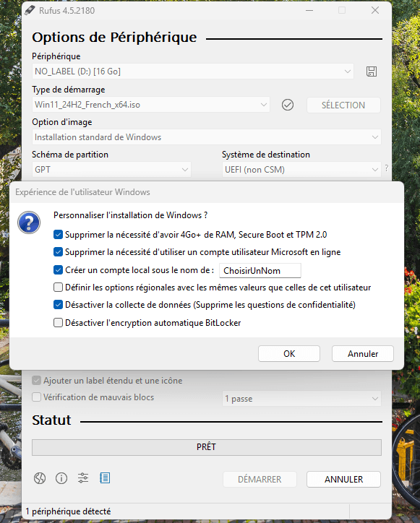Enable disabling automatic BitLocker encryption
The image size is (420, 523).
point(58,322)
